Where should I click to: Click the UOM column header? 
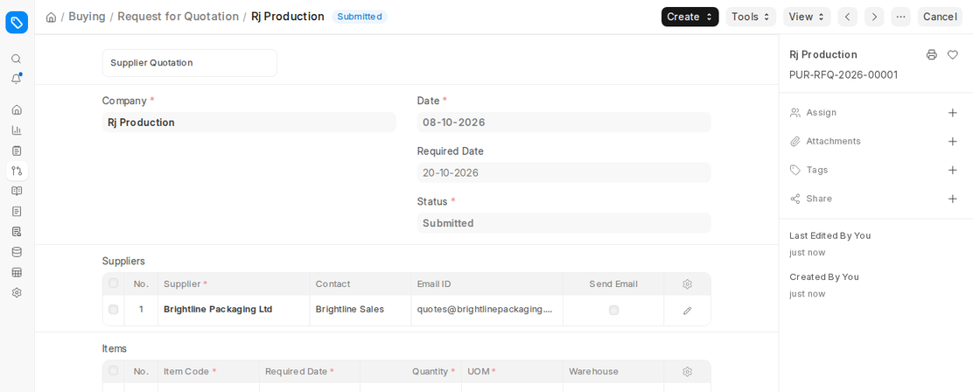(x=513, y=371)
